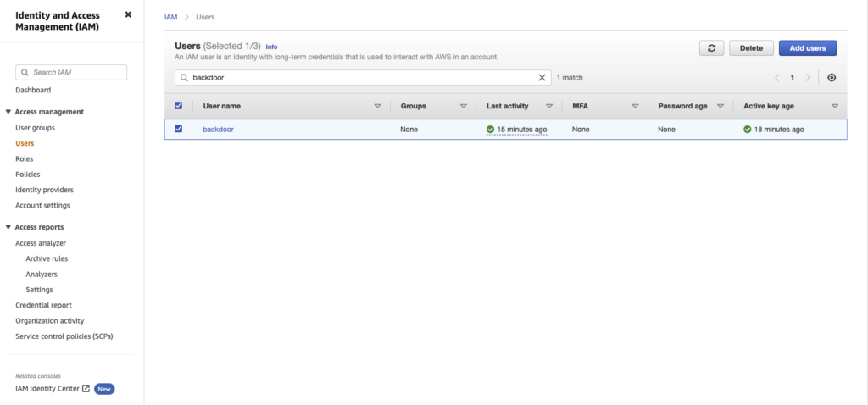868x405 pixels.
Task: Click the Active key age column header
Action: tap(768, 106)
